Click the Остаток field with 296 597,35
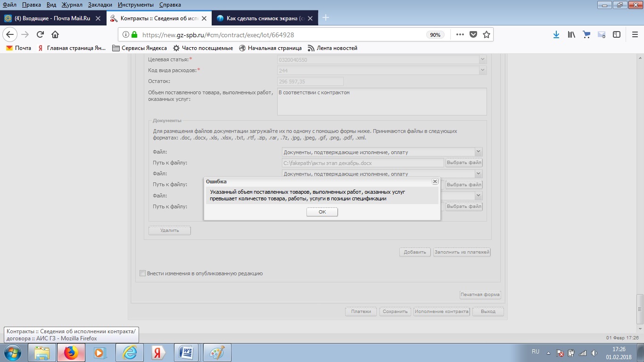Image resolution: width=644 pixels, height=362 pixels. click(x=310, y=82)
